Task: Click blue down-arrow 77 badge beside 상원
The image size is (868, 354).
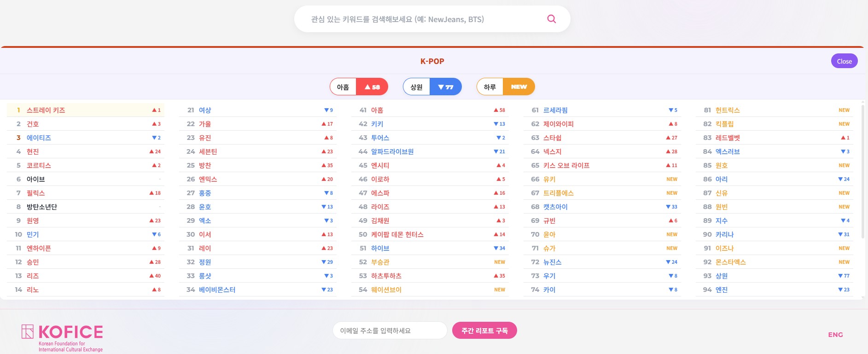Action: [x=445, y=87]
